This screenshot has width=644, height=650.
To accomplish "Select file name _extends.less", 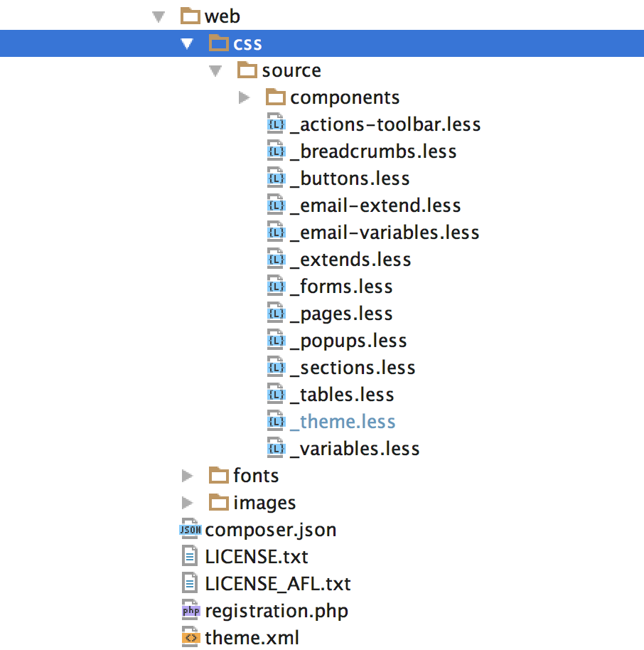I will click(350, 260).
